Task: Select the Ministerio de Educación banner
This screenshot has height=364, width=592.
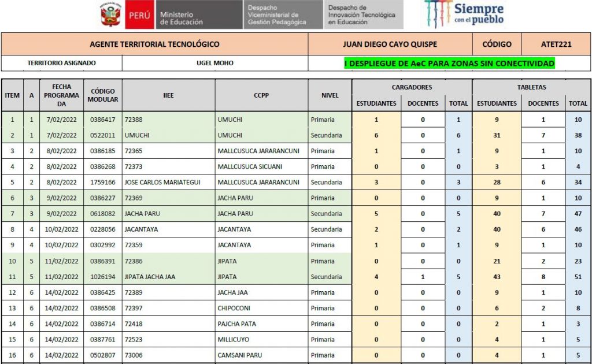Action: coord(198,15)
